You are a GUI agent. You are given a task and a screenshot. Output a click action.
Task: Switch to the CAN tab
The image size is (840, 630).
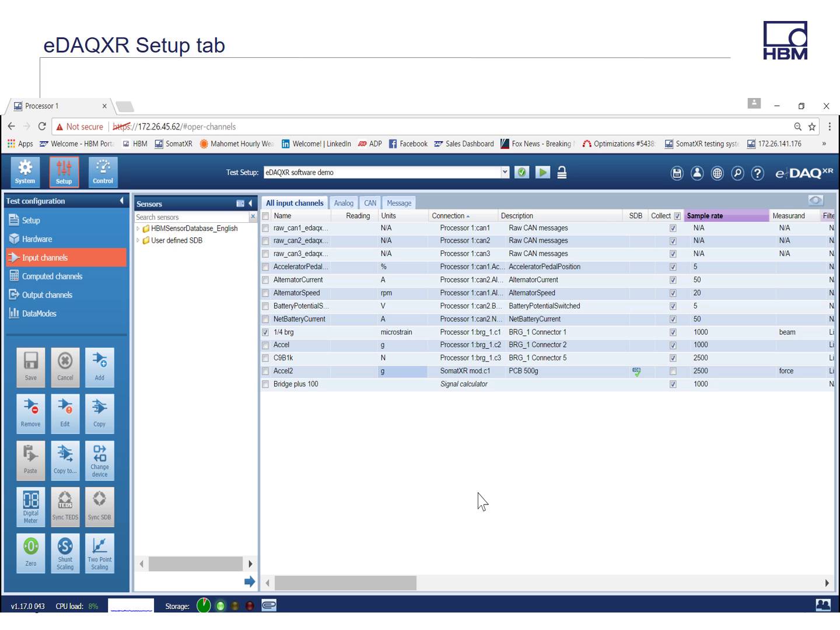pyautogui.click(x=370, y=203)
